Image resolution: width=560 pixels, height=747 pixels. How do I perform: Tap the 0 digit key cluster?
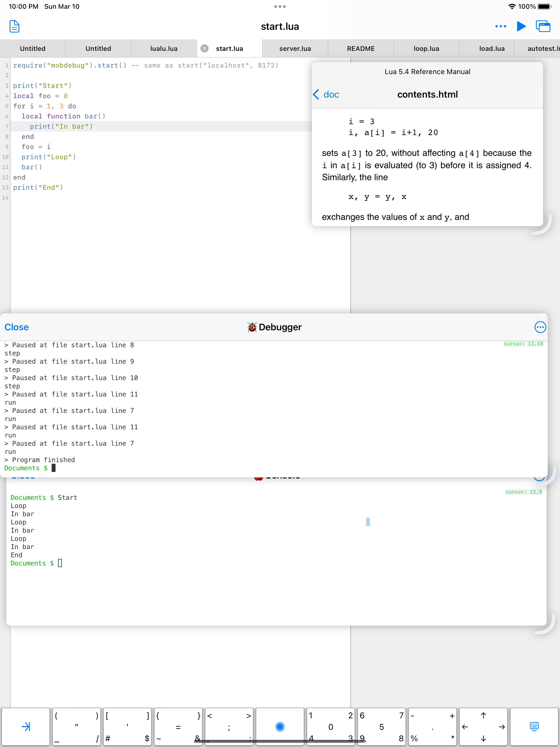pyautogui.click(x=331, y=726)
